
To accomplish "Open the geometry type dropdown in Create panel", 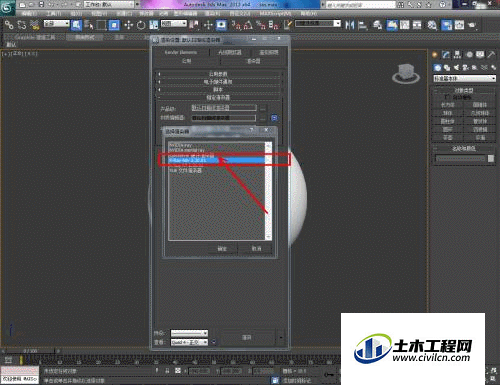I will tap(464, 78).
